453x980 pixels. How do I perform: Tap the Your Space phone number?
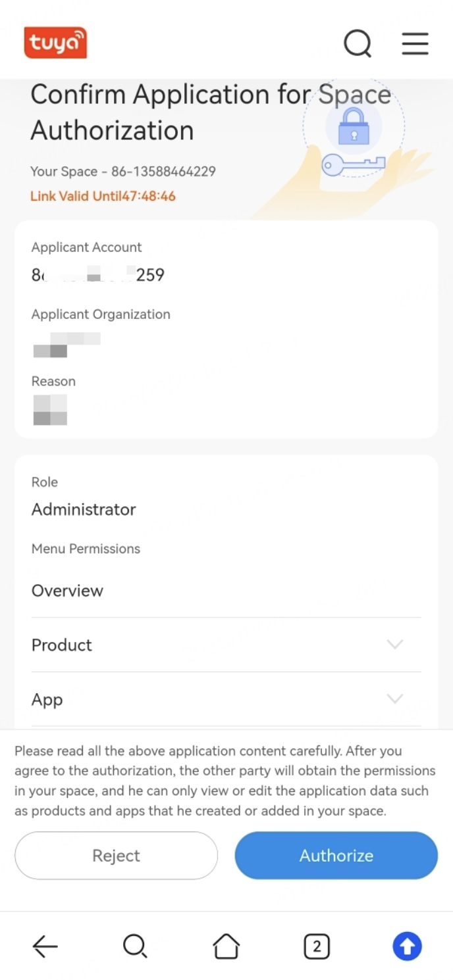click(x=163, y=172)
